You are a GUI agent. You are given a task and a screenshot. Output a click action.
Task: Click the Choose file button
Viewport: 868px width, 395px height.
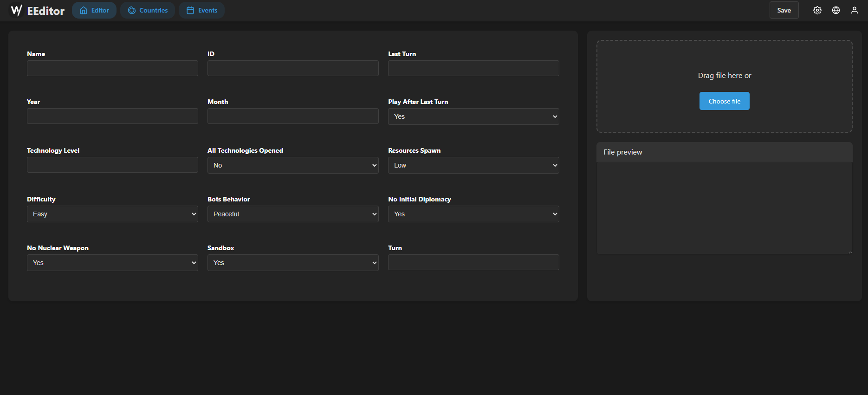724,101
